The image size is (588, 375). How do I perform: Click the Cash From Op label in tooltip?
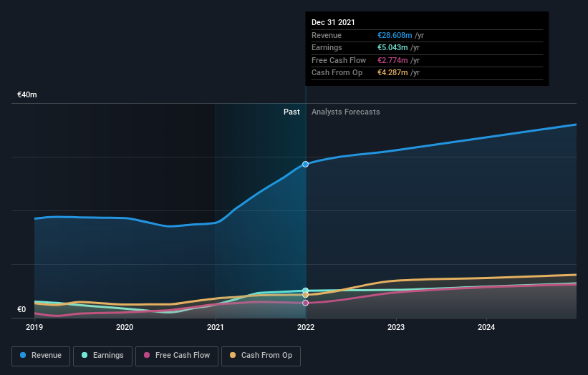click(x=337, y=73)
